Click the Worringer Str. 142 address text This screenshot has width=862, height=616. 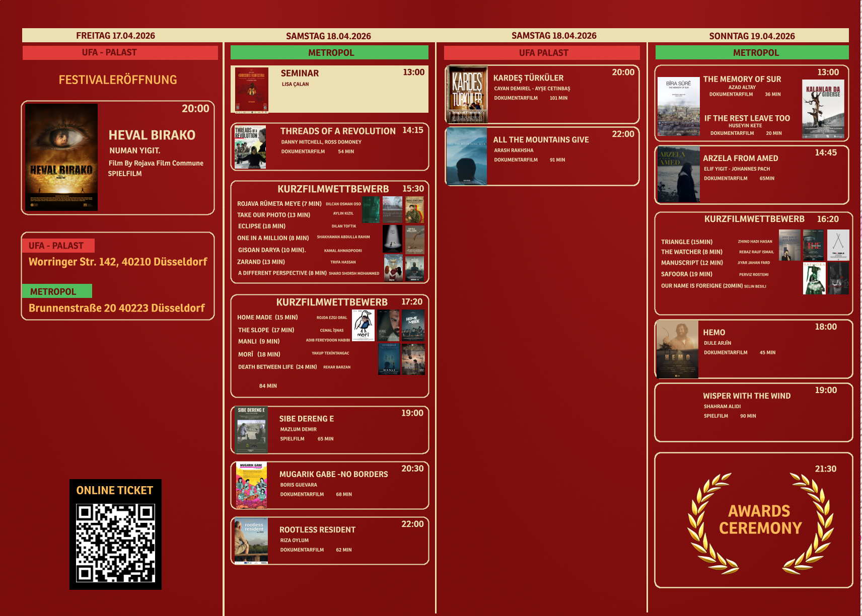tap(118, 262)
